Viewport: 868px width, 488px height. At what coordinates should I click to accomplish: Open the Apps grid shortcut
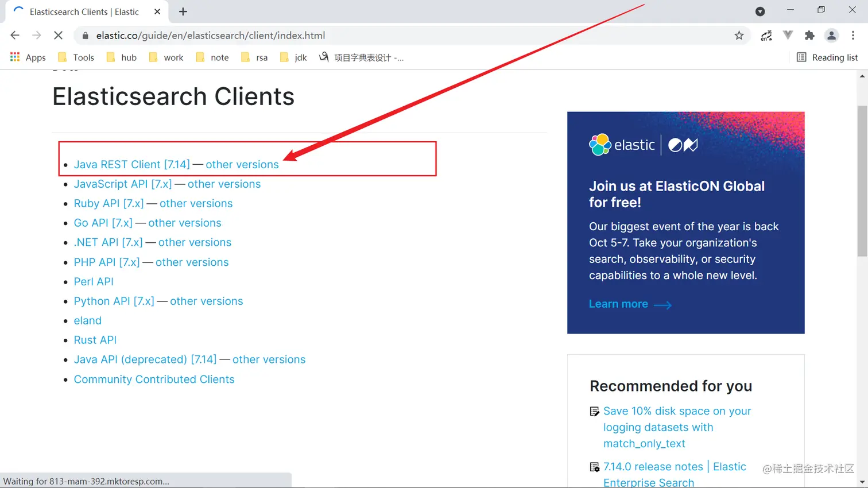coord(28,57)
